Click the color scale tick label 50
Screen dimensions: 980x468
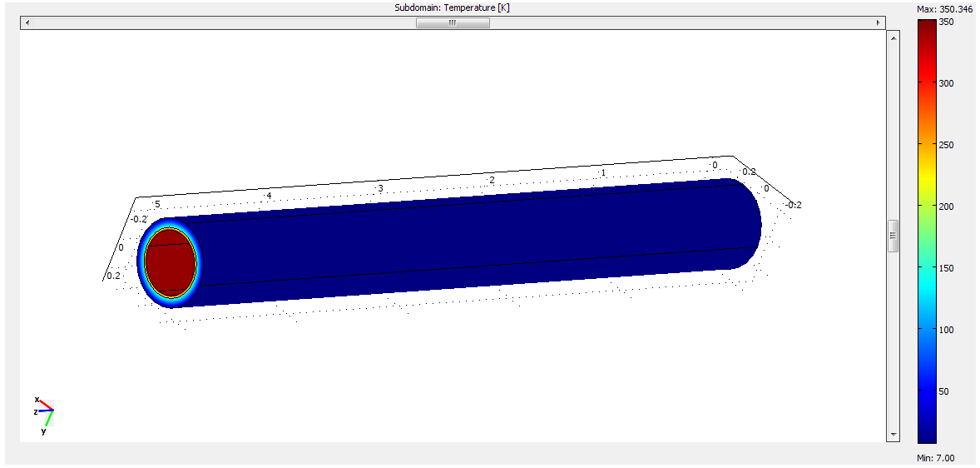[x=943, y=391]
